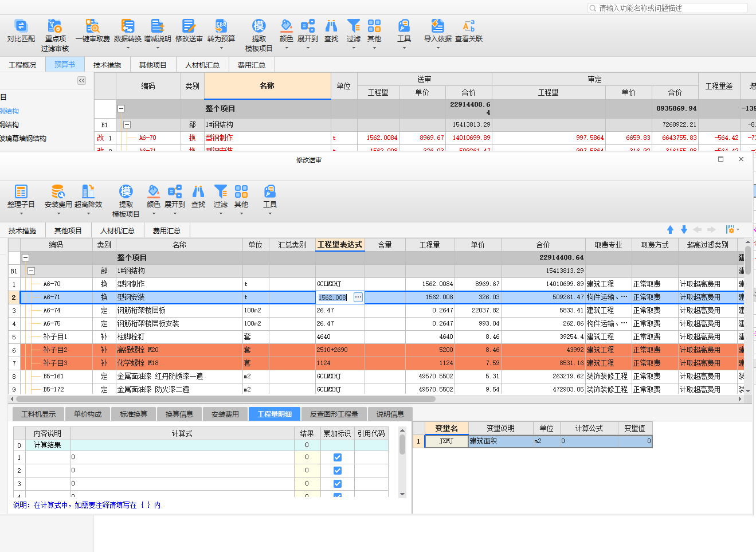Click 对比匹配 icon in main toolbar
Screen dimensions: 756x552
point(21,26)
